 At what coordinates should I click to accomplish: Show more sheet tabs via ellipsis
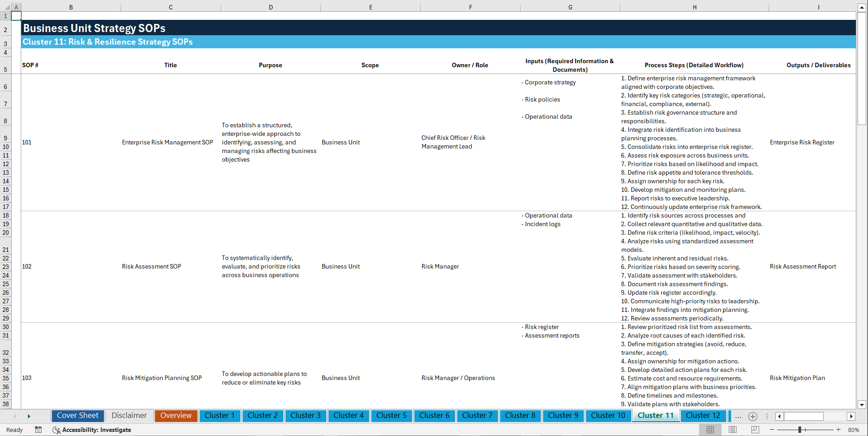pyautogui.click(x=738, y=416)
